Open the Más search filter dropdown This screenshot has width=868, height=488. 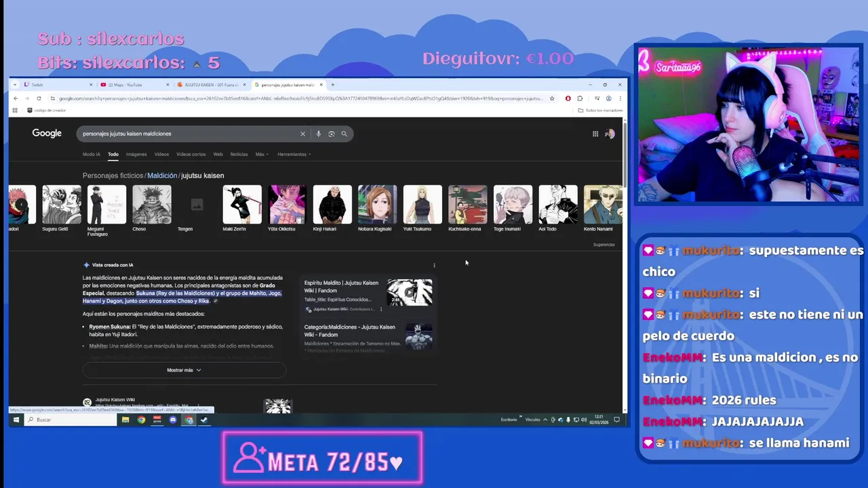pyautogui.click(x=262, y=155)
